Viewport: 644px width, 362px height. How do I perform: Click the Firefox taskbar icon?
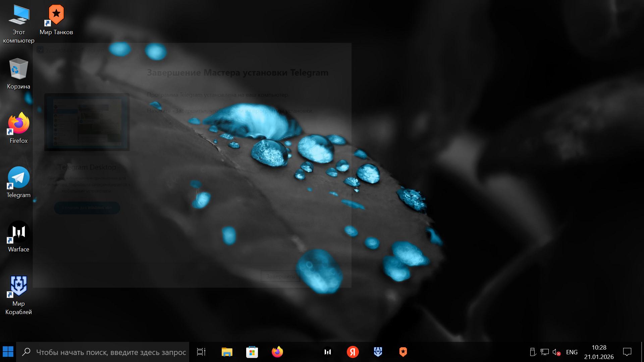click(277, 352)
